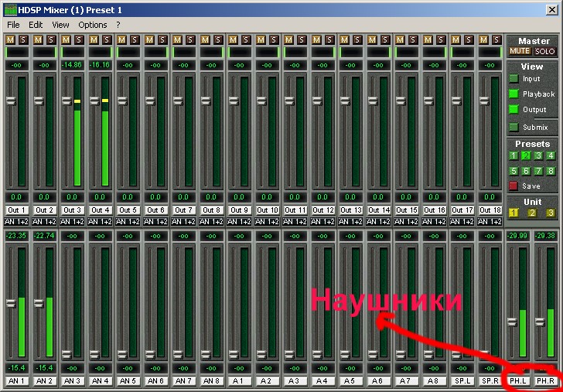Select the A 5 output channel label

(350, 381)
